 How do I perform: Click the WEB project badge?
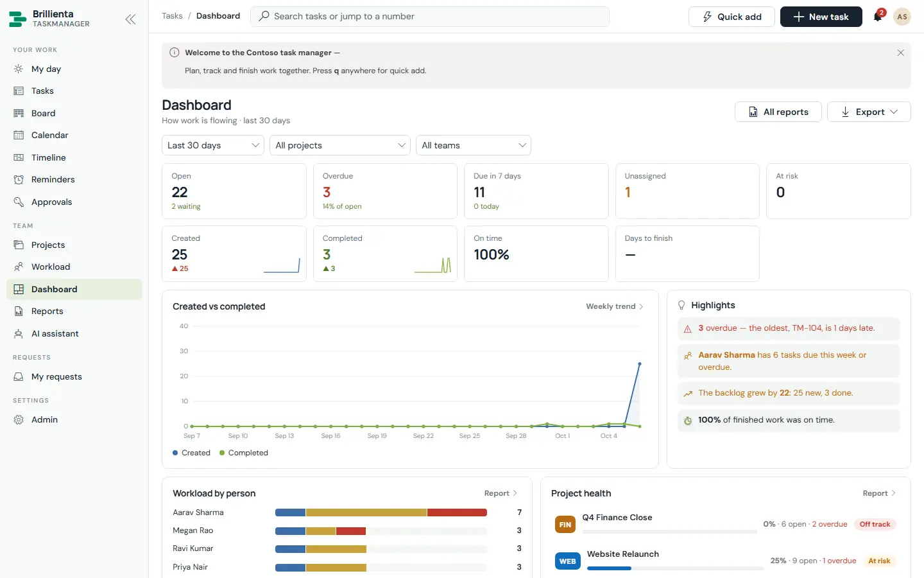coord(567,561)
